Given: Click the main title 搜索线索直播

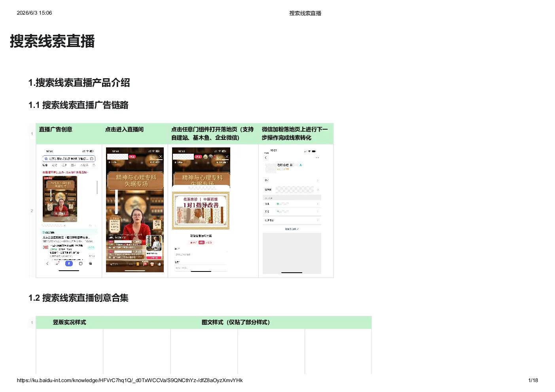Looking at the screenshot, I should [52, 41].
